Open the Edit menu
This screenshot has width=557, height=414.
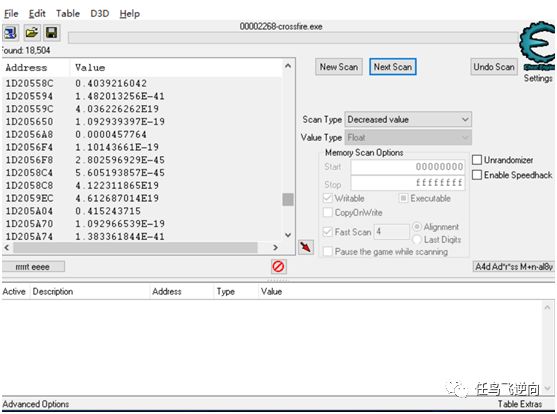(37, 14)
